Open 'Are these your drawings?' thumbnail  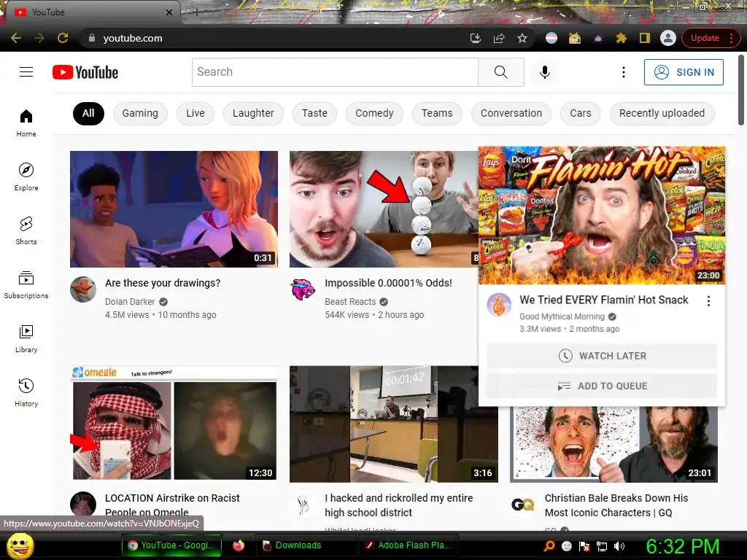(174, 209)
